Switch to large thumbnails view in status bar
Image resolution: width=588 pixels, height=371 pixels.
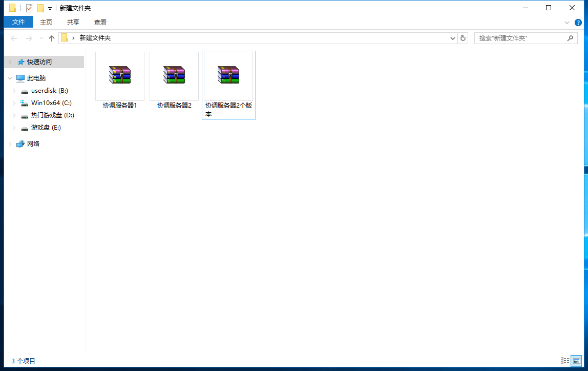(576, 361)
